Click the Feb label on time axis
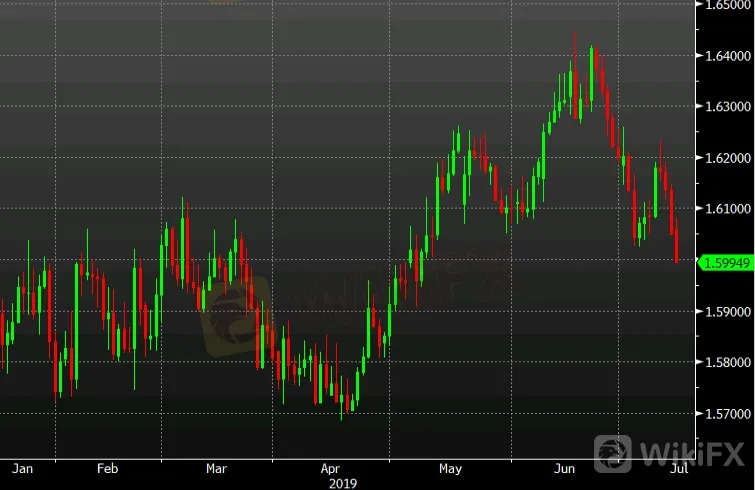 point(107,469)
